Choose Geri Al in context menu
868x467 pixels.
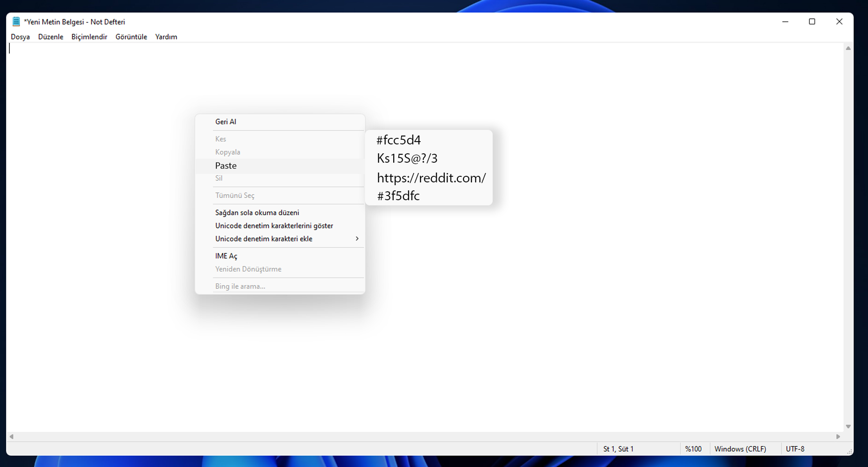[x=280, y=121]
